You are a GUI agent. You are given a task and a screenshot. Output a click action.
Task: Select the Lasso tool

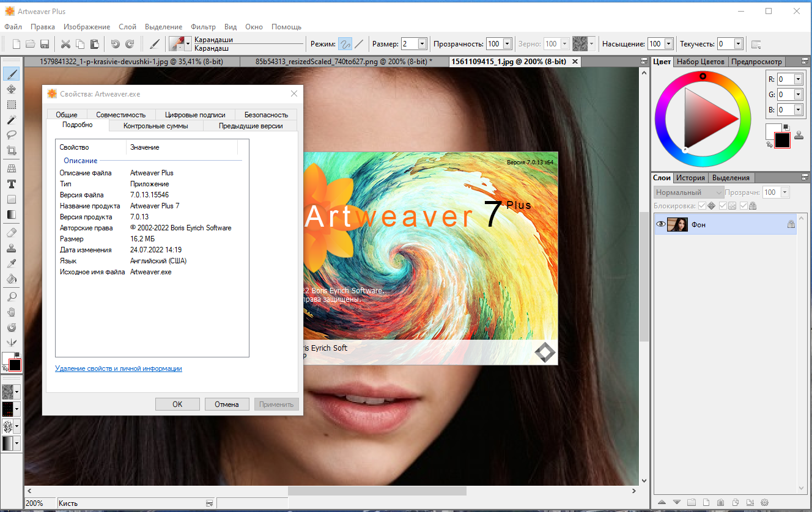pos(11,135)
